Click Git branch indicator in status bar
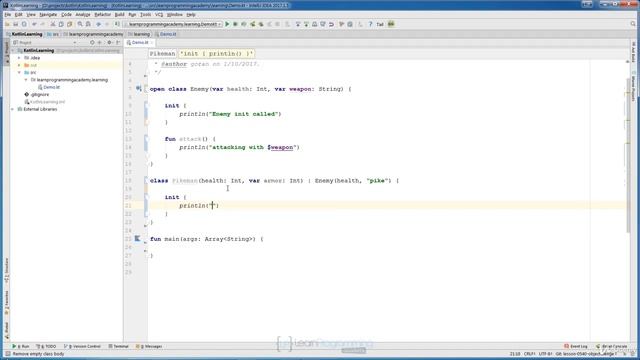640x360 pixels. [x=587, y=354]
